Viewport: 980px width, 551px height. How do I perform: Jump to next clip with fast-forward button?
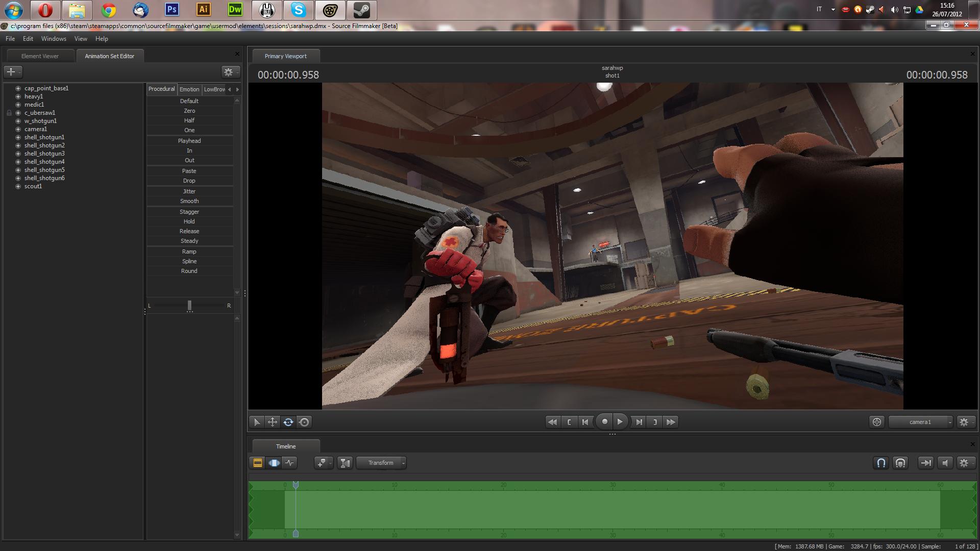pyautogui.click(x=671, y=422)
